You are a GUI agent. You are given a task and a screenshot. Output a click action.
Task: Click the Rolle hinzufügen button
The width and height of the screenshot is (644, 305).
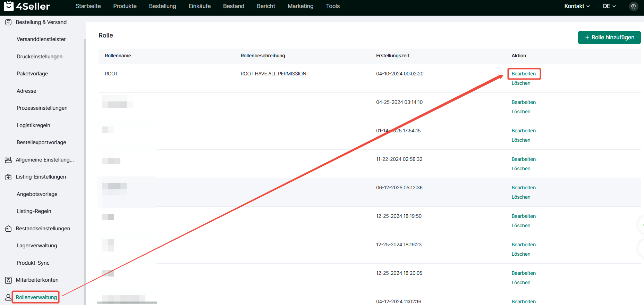pyautogui.click(x=609, y=38)
